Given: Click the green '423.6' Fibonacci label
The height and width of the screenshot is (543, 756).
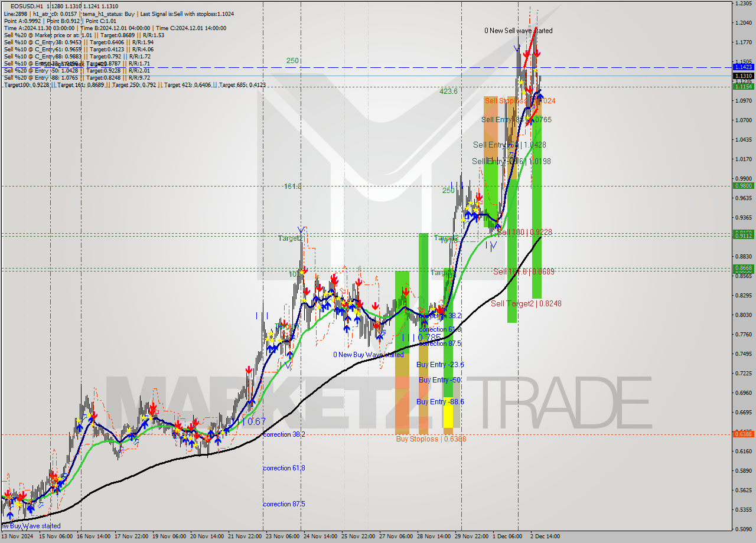Looking at the screenshot, I should click(448, 91).
